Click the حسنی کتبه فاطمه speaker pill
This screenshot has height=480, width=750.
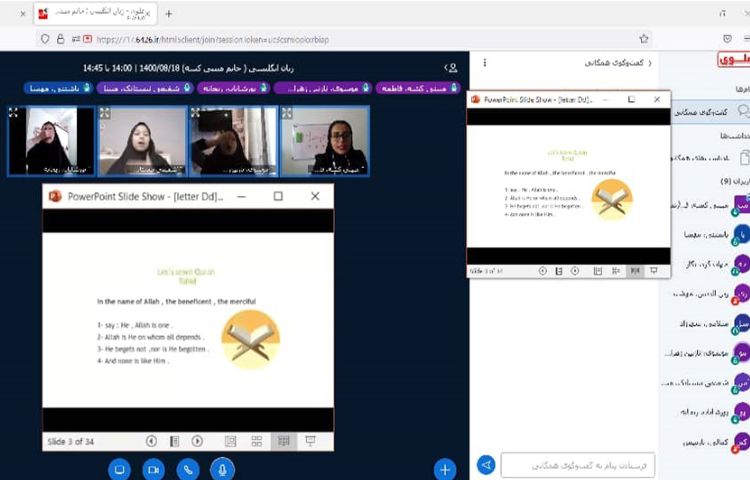(x=418, y=88)
